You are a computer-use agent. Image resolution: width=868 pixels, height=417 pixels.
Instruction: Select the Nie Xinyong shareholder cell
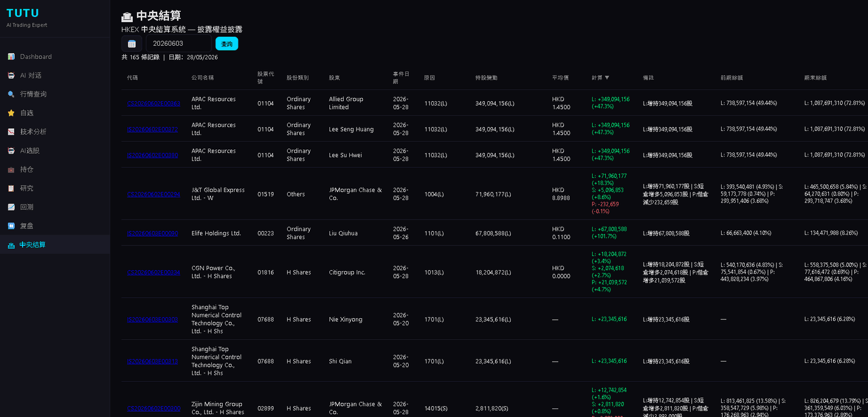pyautogui.click(x=345, y=319)
